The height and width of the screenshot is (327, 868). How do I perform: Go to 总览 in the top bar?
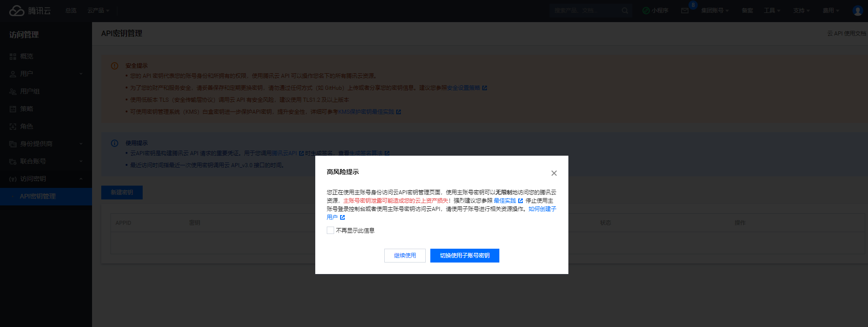[x=71, y=11]
